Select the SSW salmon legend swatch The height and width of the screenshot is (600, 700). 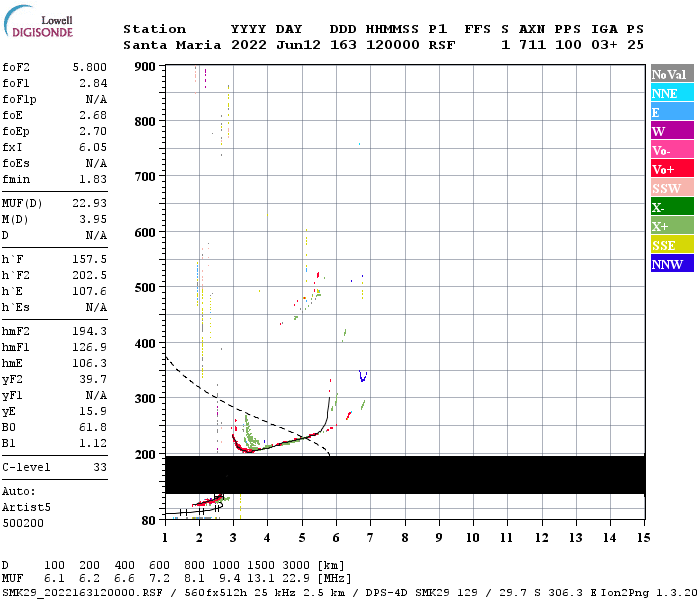coord(672,188)
